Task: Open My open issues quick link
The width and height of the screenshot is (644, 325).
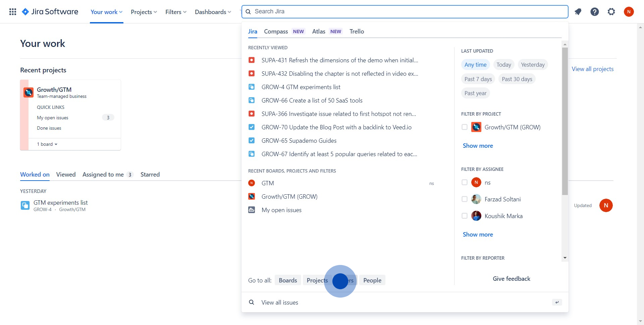Action: coord(53,118)
